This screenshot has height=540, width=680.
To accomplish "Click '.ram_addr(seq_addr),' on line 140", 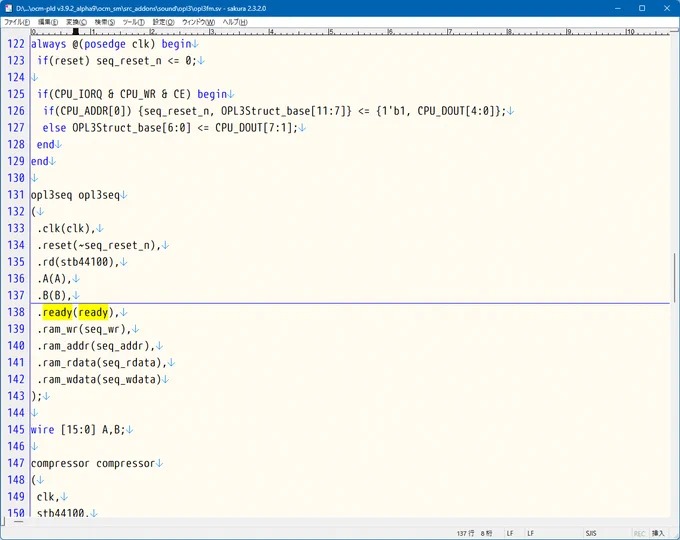I will point(96,346).
